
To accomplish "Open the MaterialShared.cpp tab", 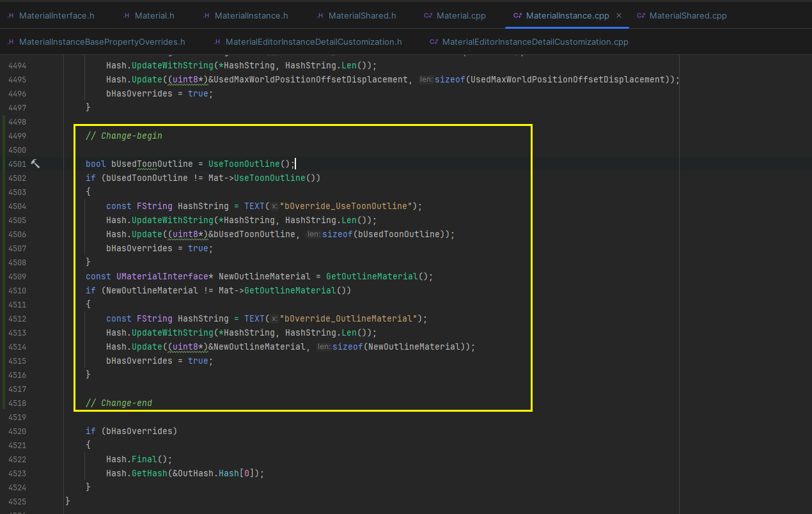I will click(x=687, y=15).
